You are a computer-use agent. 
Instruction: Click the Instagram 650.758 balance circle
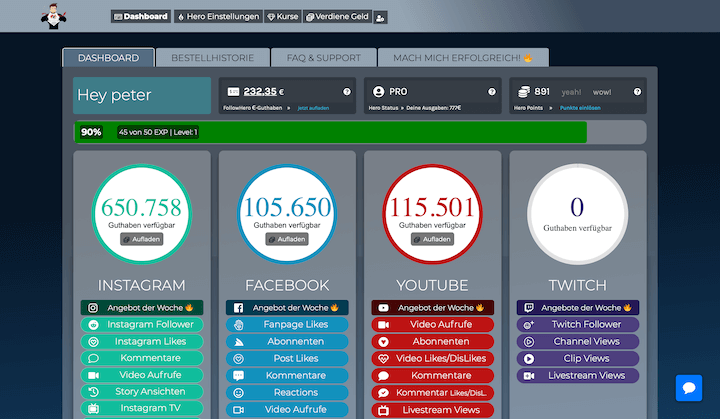[142, 214]
